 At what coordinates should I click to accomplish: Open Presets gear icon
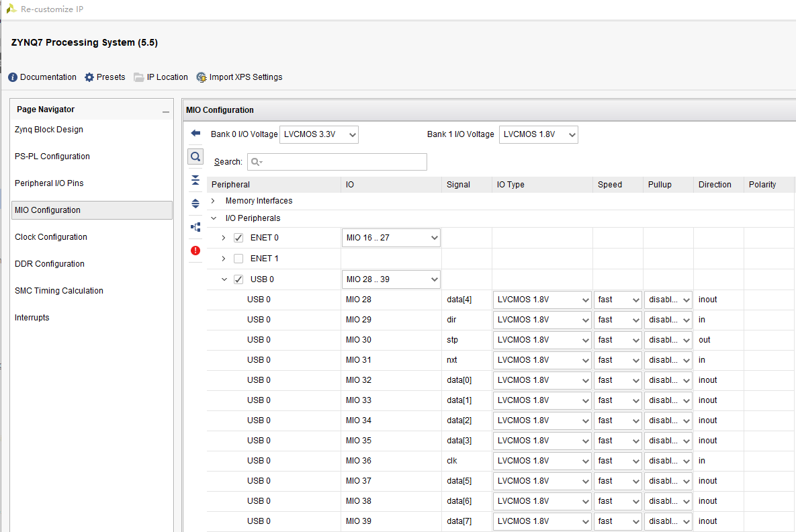(89, 77)
